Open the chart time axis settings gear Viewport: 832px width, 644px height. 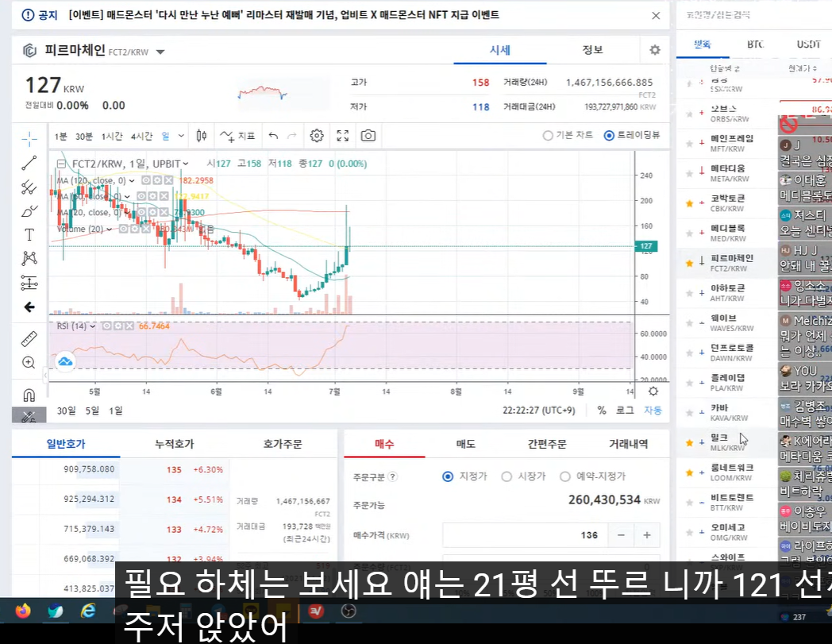(x=653, y=391)
